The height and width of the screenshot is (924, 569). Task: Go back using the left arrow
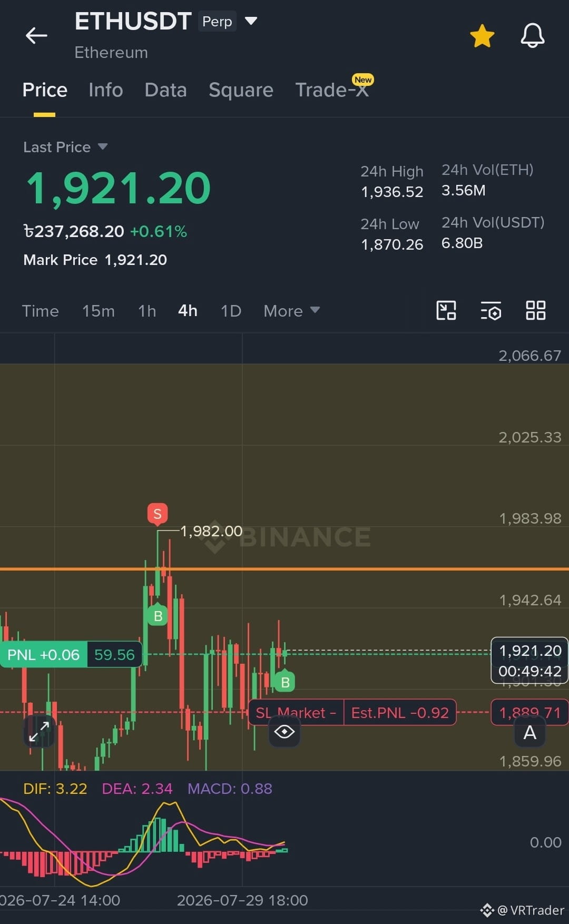tap(36, 36)
